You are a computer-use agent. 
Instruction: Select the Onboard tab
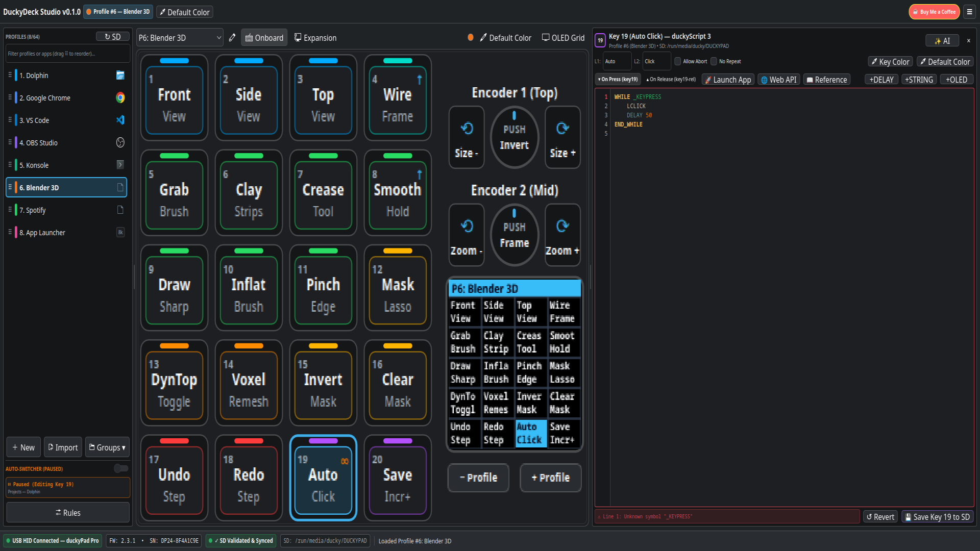point(264,38)
